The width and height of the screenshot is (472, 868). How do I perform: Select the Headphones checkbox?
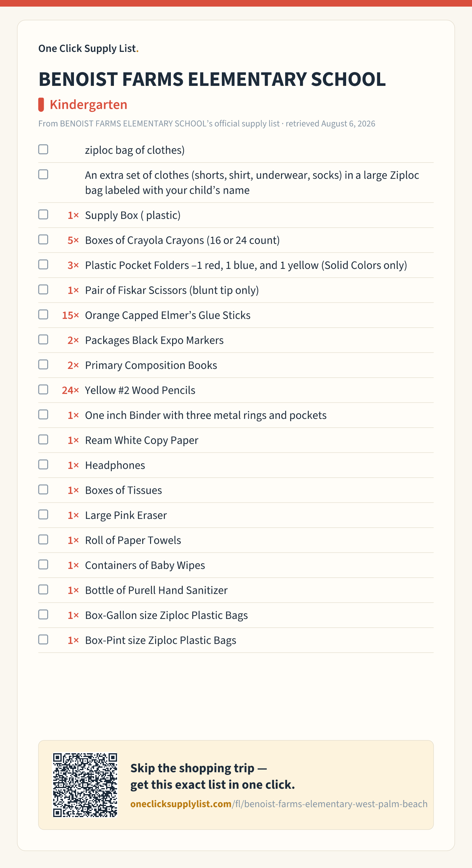[x=43, y=464]
